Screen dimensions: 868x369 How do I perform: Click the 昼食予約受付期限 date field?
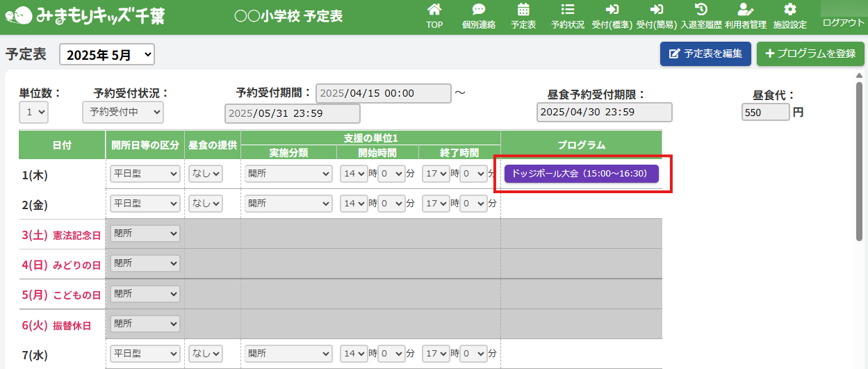[x=604, y=112]
